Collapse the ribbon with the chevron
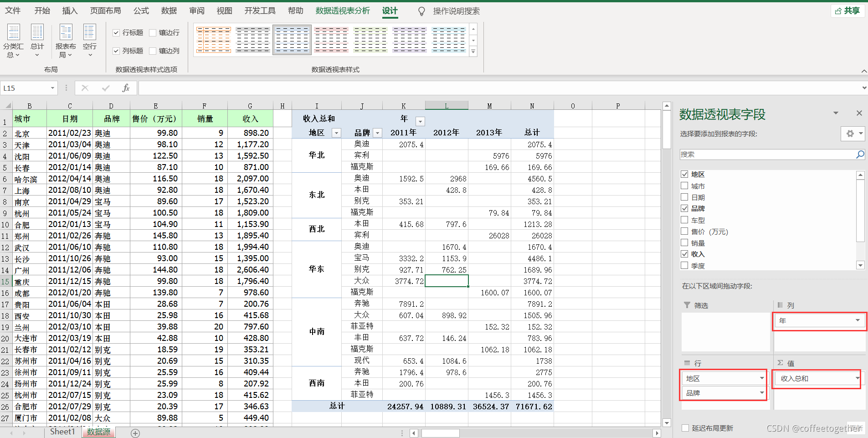 click(864, 71)
